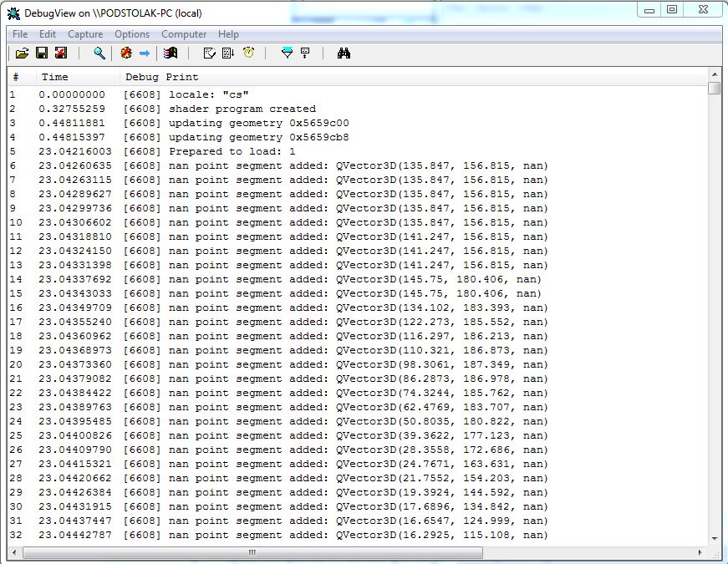Open History Depth toolbar icon

305,53
